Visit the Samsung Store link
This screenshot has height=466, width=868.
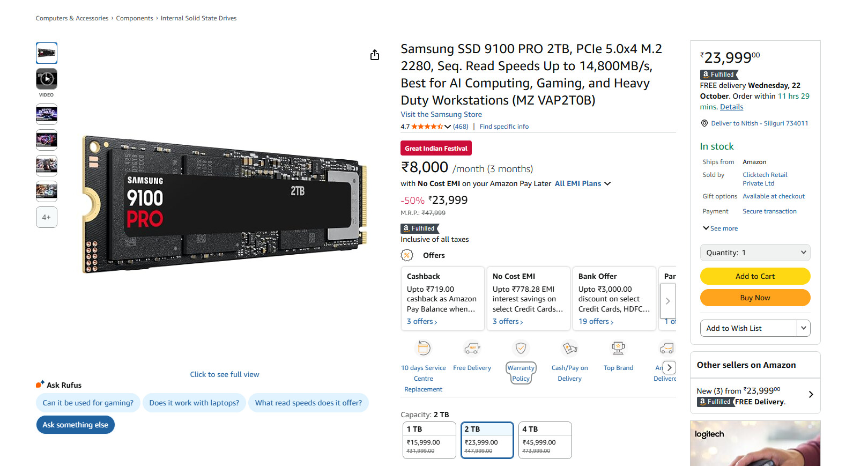(x=441, y=114)
